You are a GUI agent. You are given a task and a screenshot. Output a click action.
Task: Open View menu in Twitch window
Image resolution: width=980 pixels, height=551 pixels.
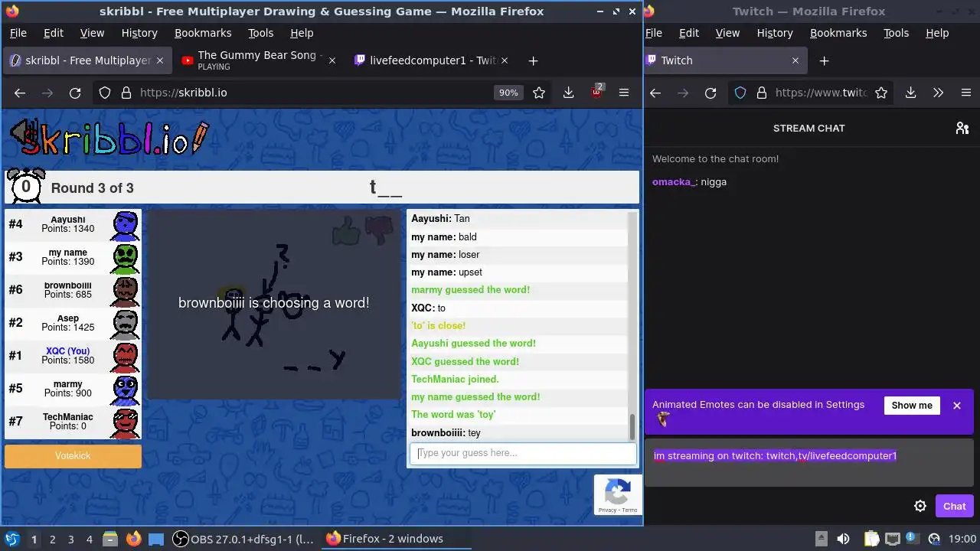(x=727, y=33)
